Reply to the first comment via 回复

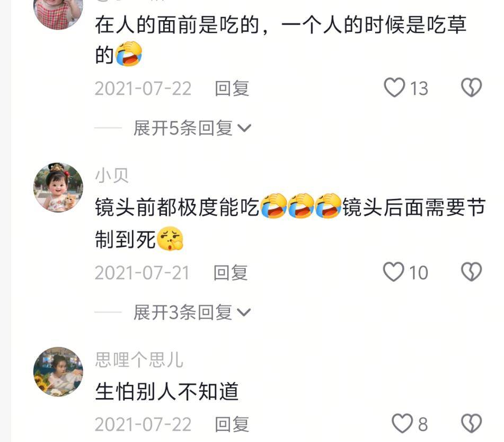pyautogui.click(x=232, y=88)
